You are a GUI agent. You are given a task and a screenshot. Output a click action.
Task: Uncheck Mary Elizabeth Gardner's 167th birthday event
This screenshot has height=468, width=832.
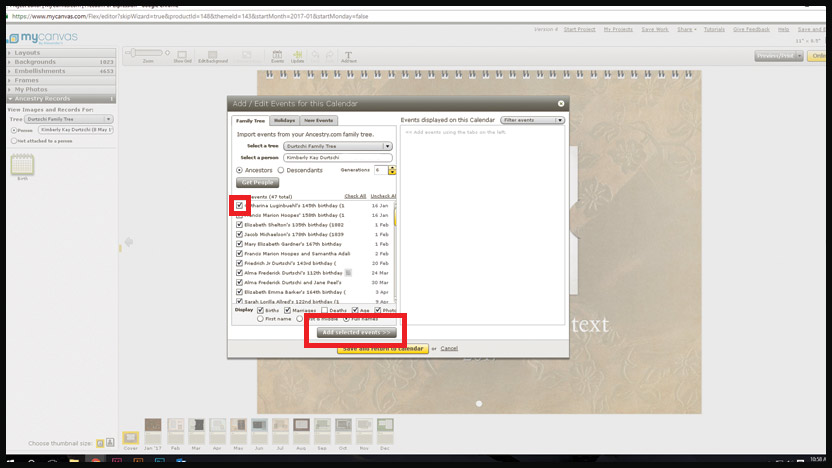click(239, 244)
